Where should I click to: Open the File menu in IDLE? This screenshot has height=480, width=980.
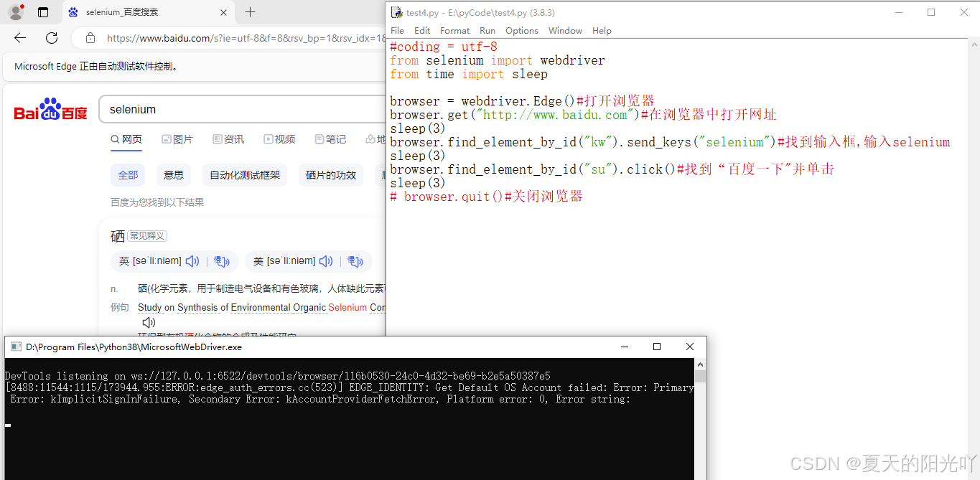(397, 30)
